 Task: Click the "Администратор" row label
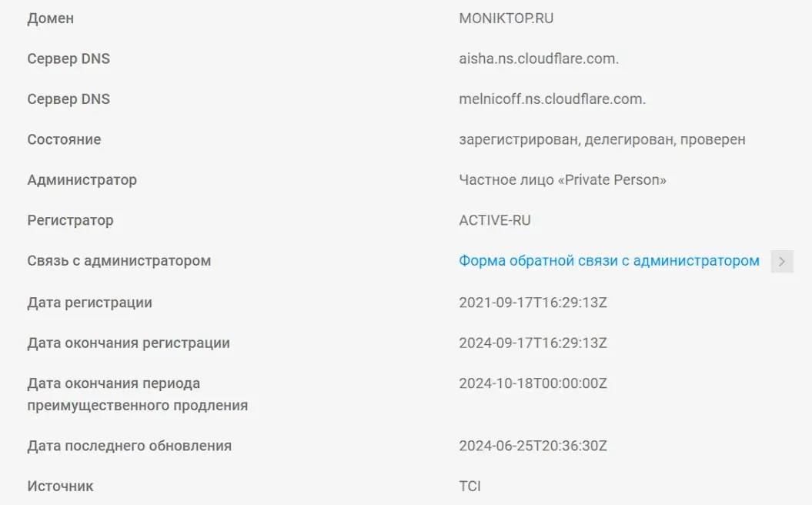[x=82, y=180]
